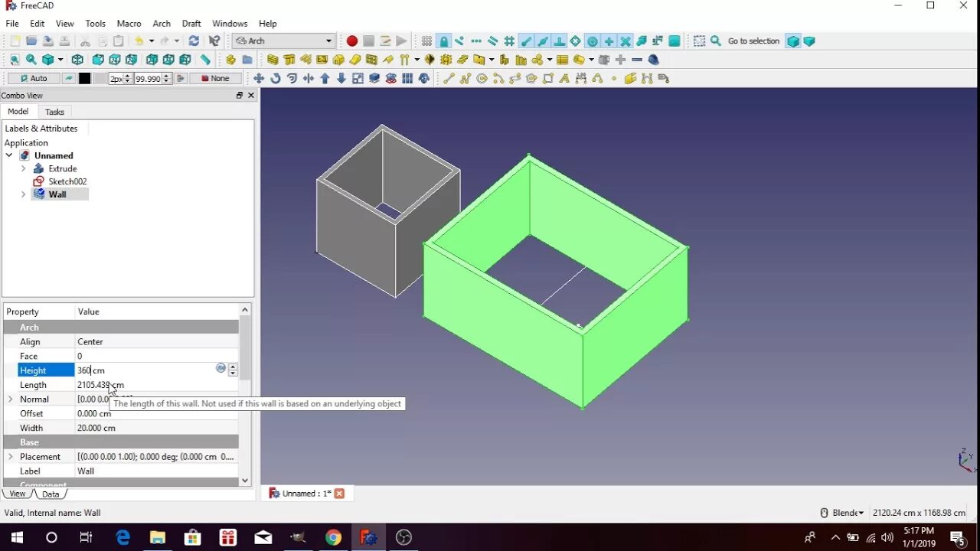This screenshot has height=551, width=980.
Task: Close the Unnamed : 1* document tab
Action: point(339,494)
